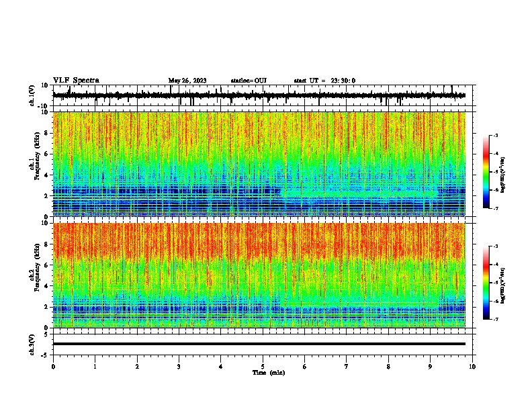Click time axis tick label "2"
This screenshot has height=411, width=532.
(137, 367)
